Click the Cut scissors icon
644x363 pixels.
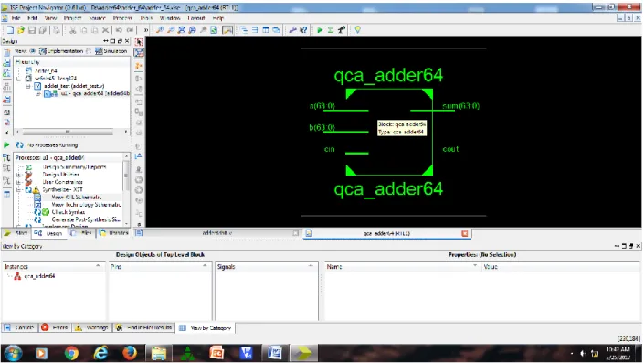[73, 29]
